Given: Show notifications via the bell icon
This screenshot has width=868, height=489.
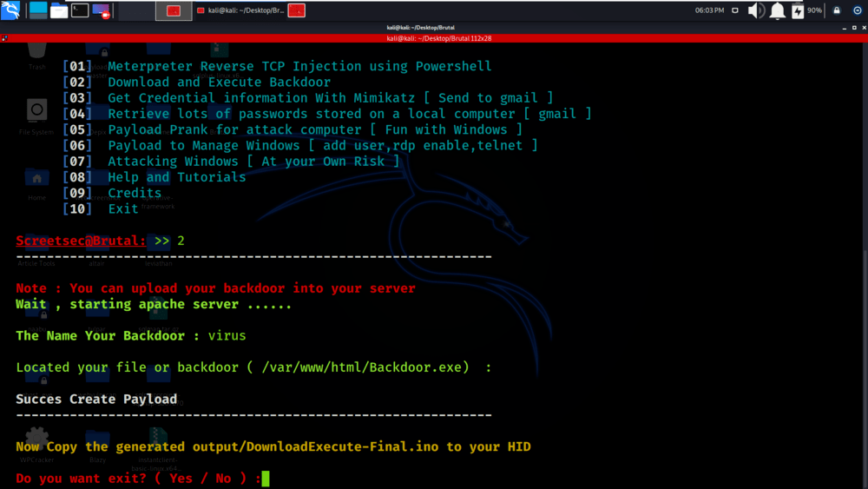Looking at the screenshot, I should coord(777,10).
